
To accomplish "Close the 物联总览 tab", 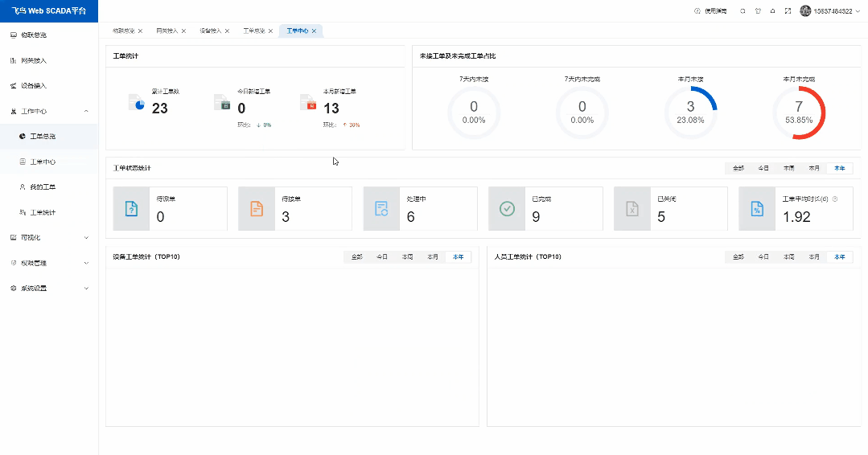I will [141, 31].
